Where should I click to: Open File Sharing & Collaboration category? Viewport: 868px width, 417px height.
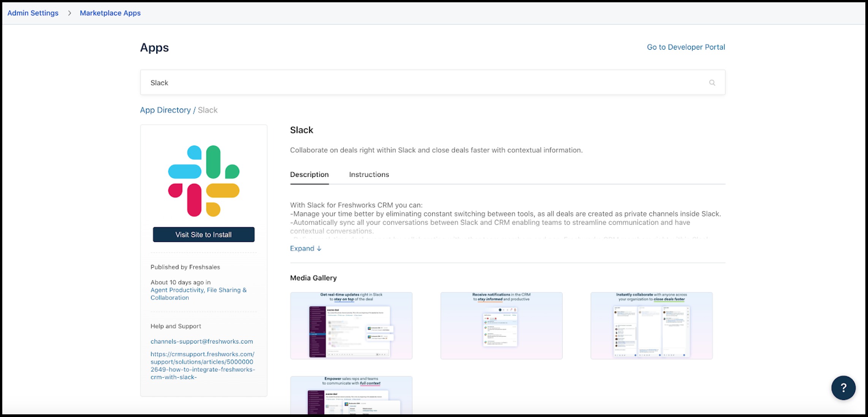pos(198,294)
